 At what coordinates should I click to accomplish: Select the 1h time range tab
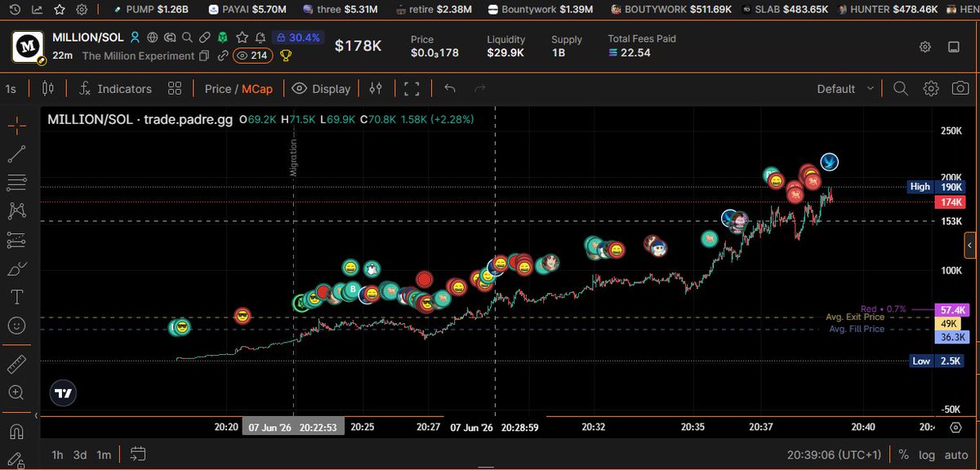57,454
